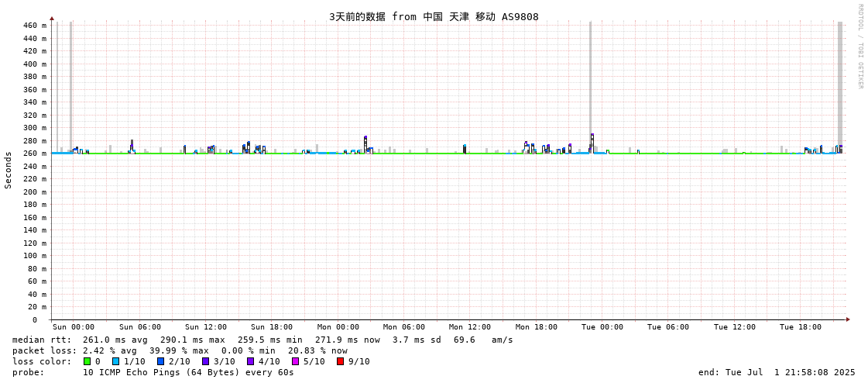The height and width of the screenshot is (383, 868).
Task: Click the 'Sun 00:00' time axis label
Action: click(x=74, y=327)
